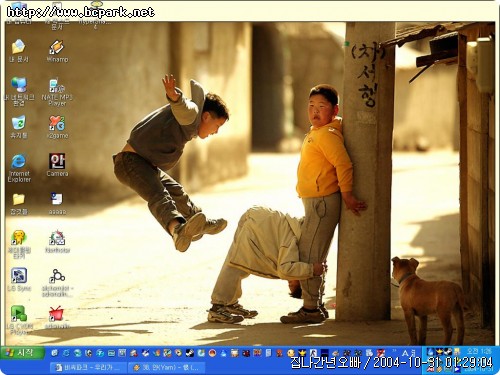
Task: Launch the Winamp desktop shortcut
Action: pyautogui.click(x=57, y=51)
